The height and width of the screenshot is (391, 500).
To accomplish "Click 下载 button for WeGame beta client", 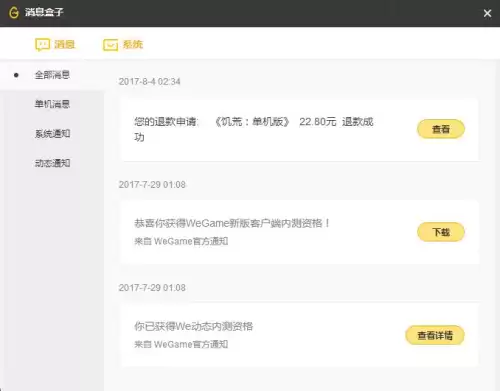I will click(x=441, y=232).
